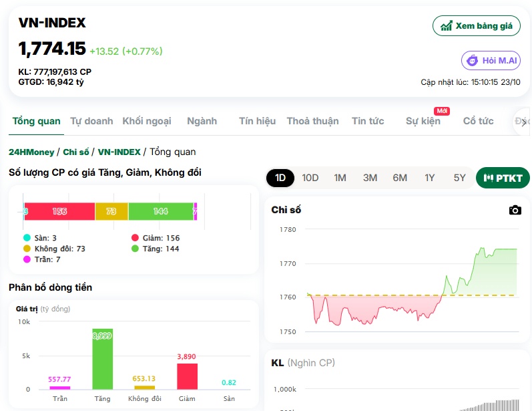Click the right arrow to scroll tabs
532x411 pixels.
click(524, 122)
